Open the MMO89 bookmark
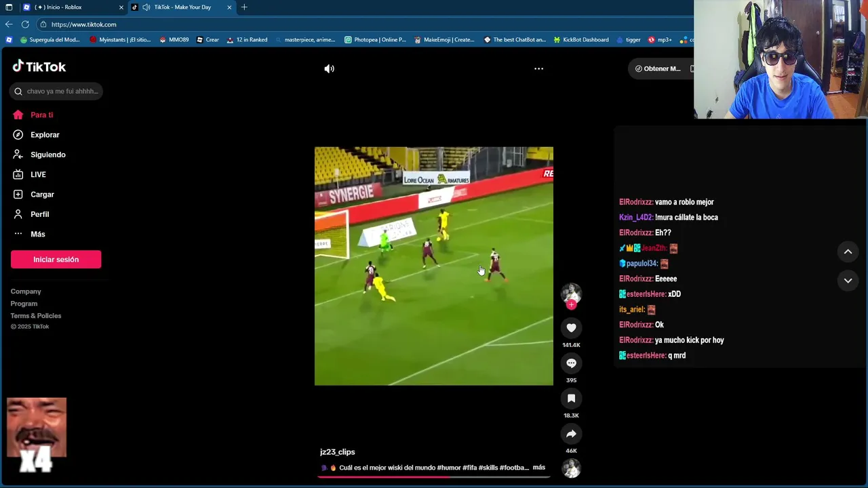The image size is (868, 488). pyautogui.click(x=174, y=40)
